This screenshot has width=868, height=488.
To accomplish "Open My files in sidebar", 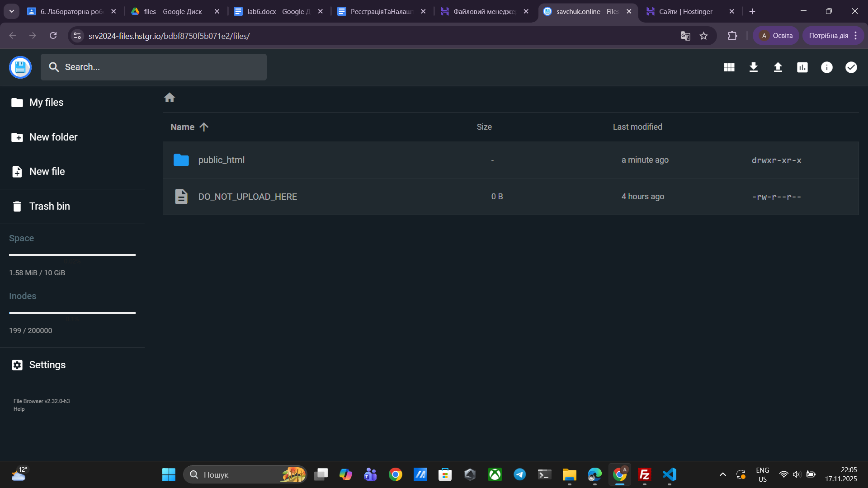I will (x=46, y=103).
